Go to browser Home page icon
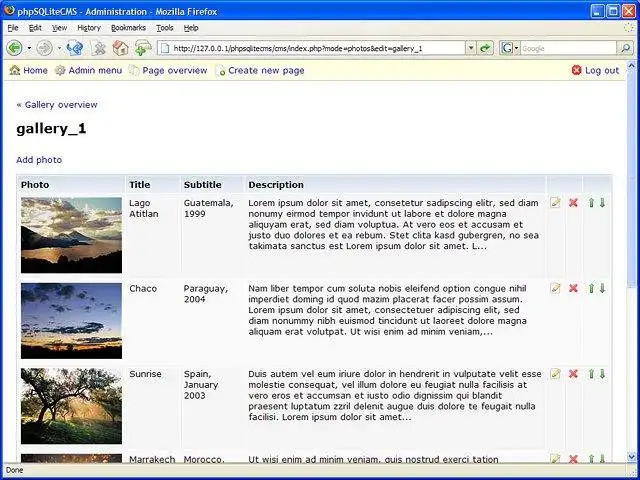Viewport: 640px width, 480px height. (120, 48)
